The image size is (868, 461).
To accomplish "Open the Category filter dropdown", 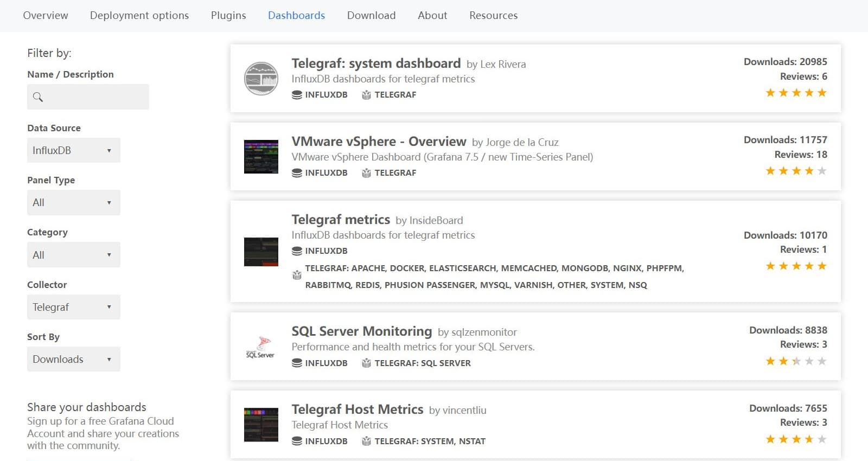I will (x=73, y=255).
